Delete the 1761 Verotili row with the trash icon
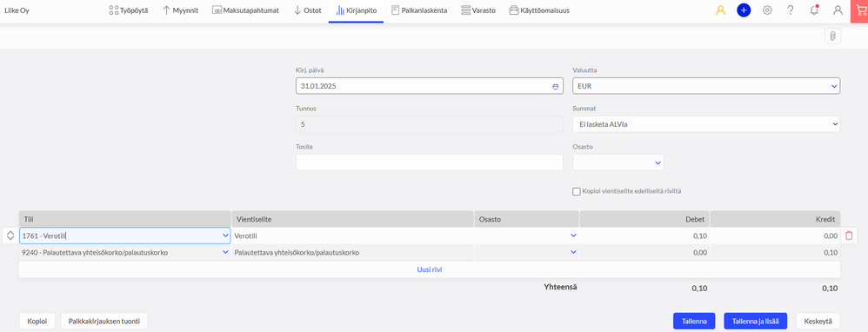Viewport: 868px width, 332px height. 849,236
